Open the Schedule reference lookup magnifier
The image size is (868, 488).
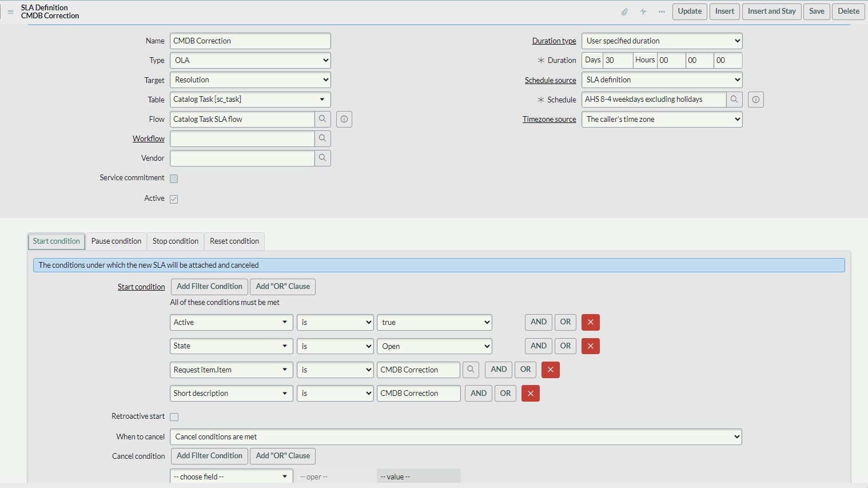coord(734,99)
